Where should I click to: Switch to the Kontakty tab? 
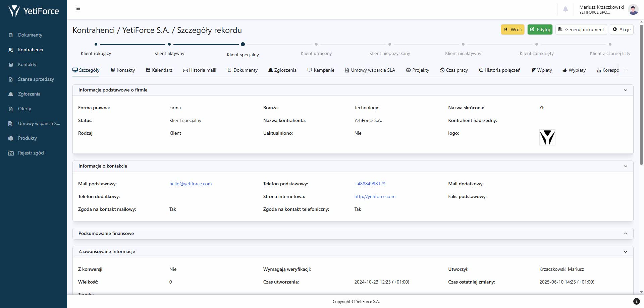[123, 70]
